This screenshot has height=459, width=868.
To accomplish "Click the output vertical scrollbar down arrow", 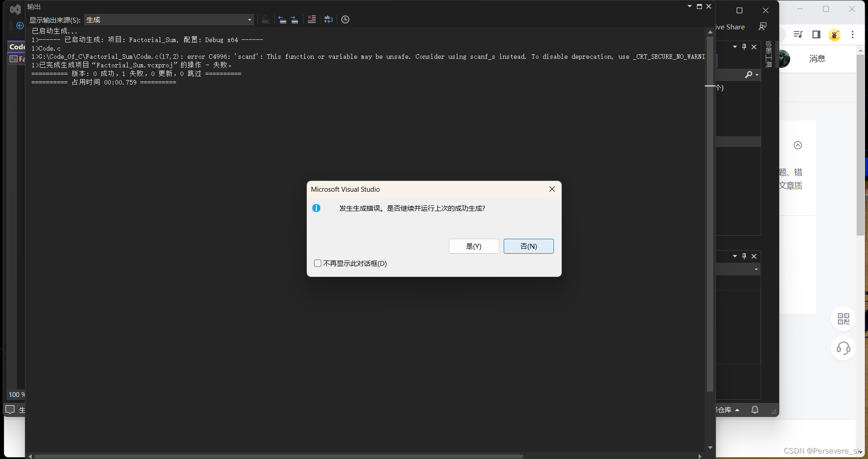I will click(710, 448).
